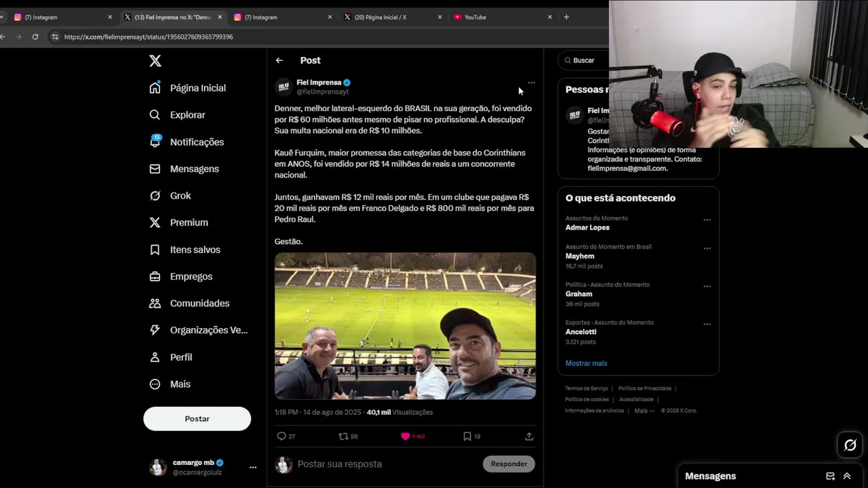The image size is (868, 488).
Task: Click new message icon in Mensagens drawer
Action: click(830, 476)
